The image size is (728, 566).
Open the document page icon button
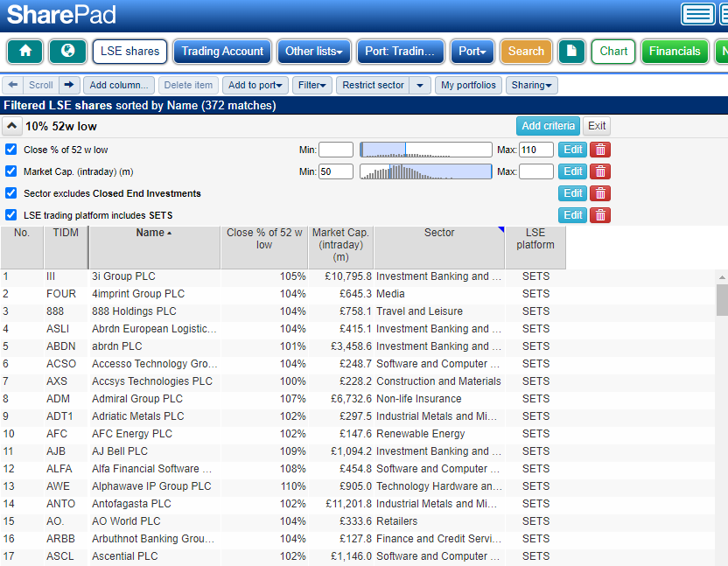[571, 51]
